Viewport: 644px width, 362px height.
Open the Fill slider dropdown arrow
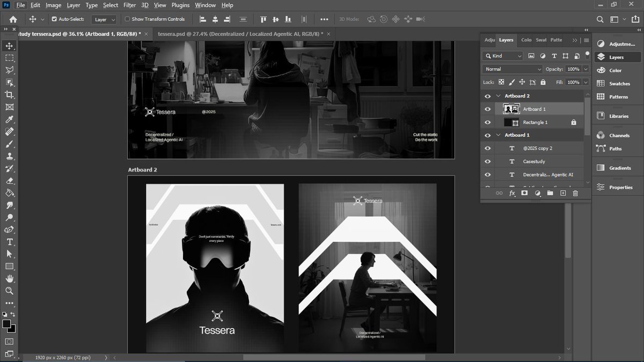click(585, 83)
